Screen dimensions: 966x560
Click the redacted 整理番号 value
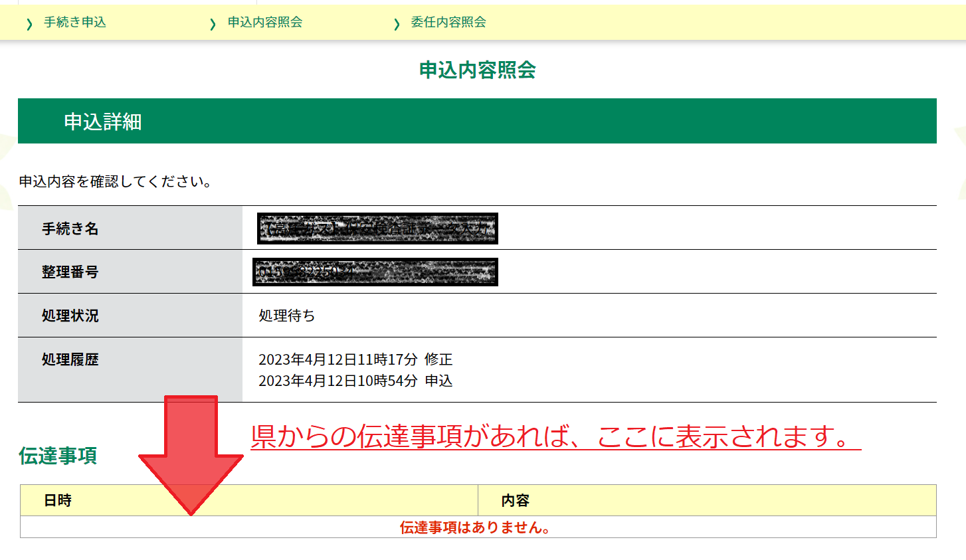375,272
